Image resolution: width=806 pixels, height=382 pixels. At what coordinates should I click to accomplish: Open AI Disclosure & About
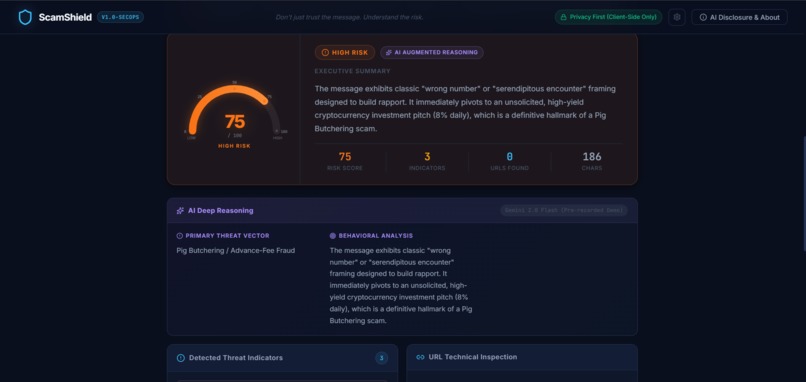739,17
